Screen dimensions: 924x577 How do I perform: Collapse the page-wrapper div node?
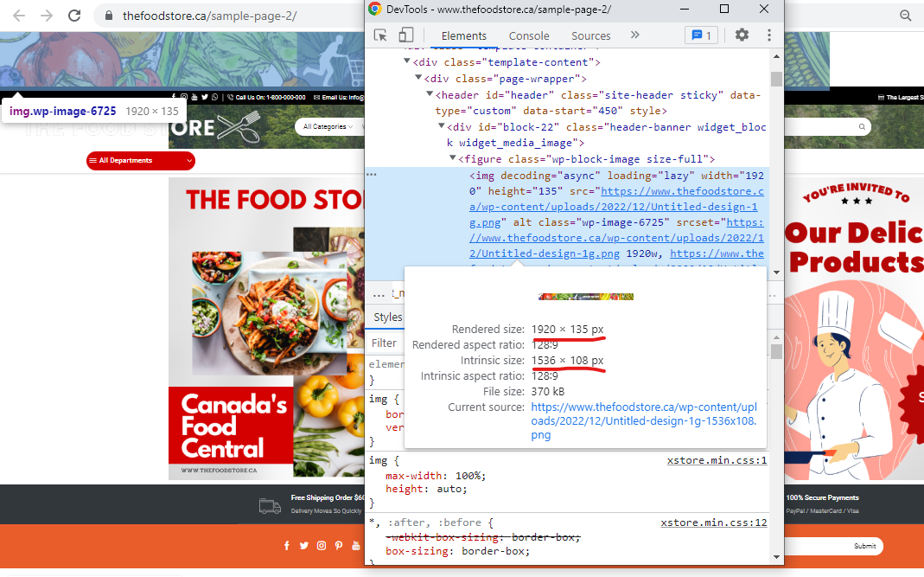coord(417,77)
